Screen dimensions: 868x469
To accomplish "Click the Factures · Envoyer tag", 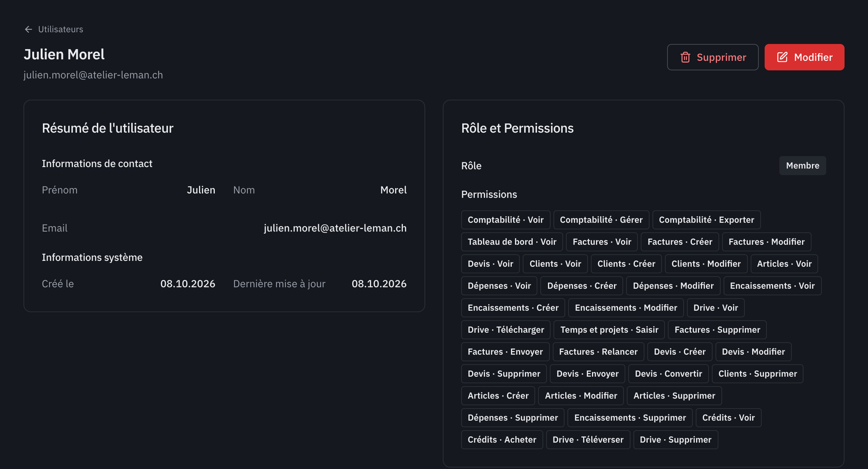I will click(505, 352).
